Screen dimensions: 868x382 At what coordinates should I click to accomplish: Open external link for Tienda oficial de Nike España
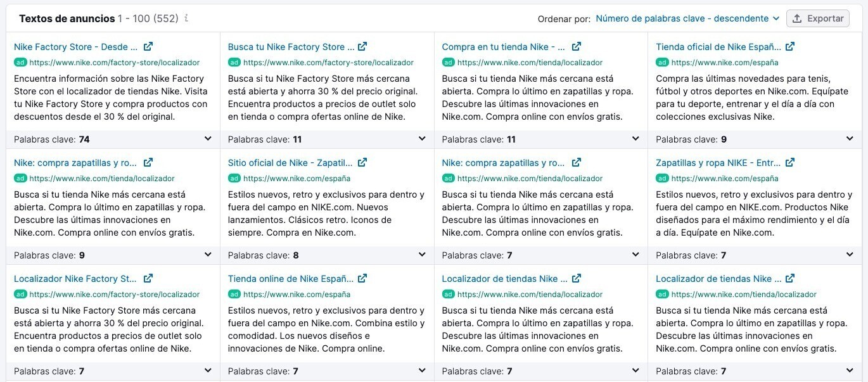point(789,46)
